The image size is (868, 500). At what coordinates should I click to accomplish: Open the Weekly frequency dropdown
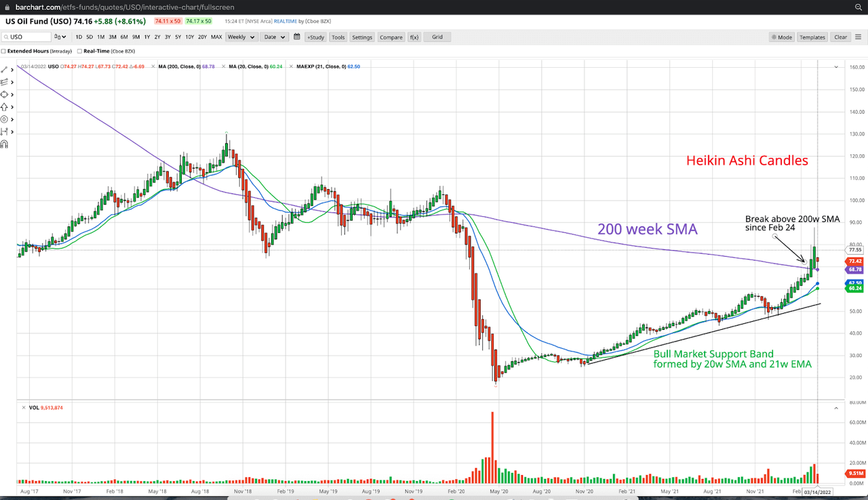[241, 37]
